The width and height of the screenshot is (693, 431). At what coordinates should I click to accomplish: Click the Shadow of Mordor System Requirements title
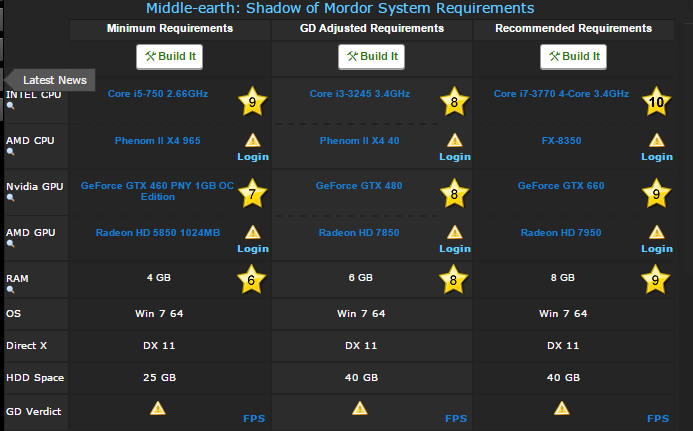point(340,8)
